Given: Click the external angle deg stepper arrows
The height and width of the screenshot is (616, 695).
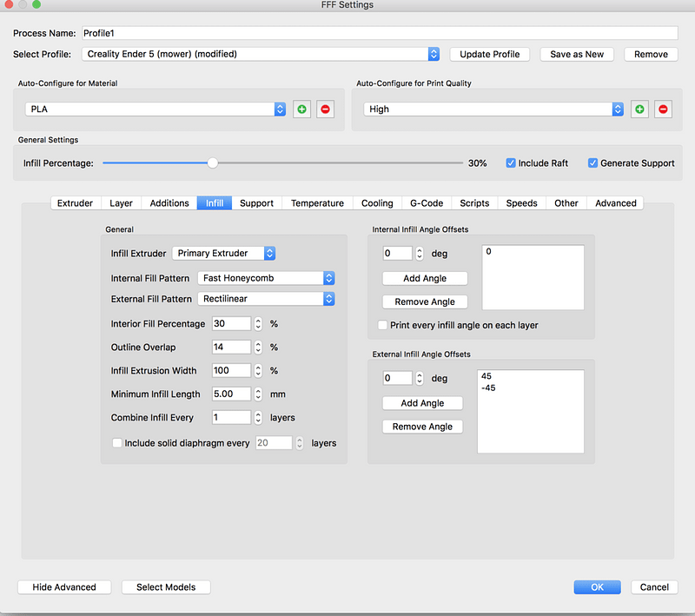Looking at the screenshot, I should pyautogui.click(x=420, y=378).
